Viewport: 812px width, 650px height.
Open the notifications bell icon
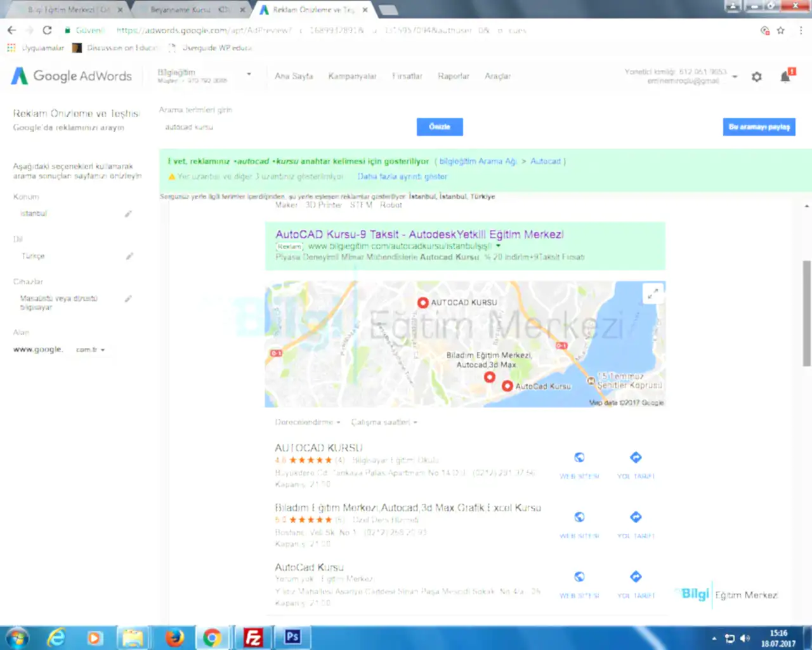785,77
